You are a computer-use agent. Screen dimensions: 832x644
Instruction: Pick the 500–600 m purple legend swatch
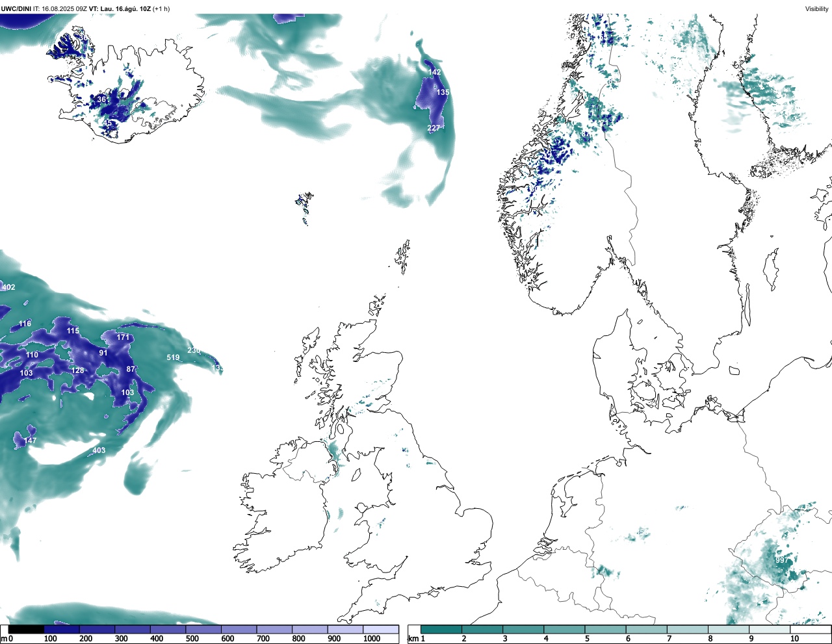tap(203, 629)
